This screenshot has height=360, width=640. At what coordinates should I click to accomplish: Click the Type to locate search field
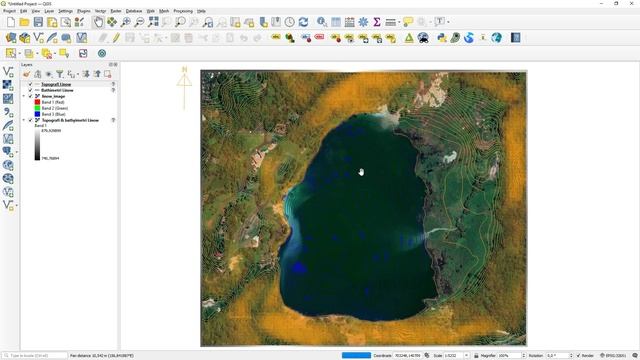(x=35, y=356)
